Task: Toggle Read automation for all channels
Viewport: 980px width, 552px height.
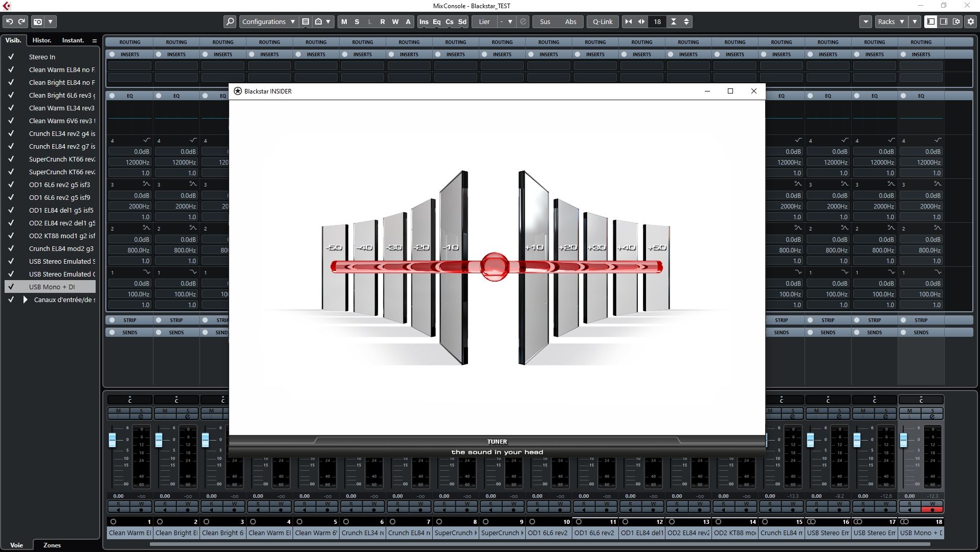Action: pyautogui.click(x=383, y=21)
